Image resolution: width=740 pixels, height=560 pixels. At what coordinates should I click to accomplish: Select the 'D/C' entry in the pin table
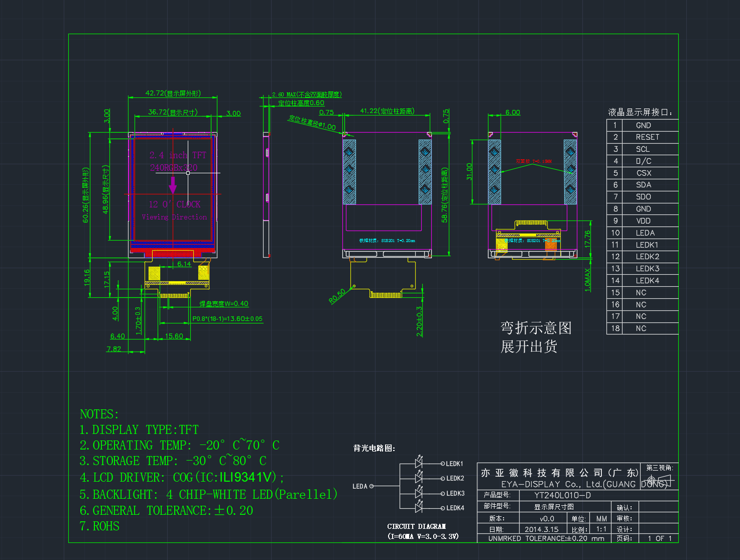[x=644, y=161]
